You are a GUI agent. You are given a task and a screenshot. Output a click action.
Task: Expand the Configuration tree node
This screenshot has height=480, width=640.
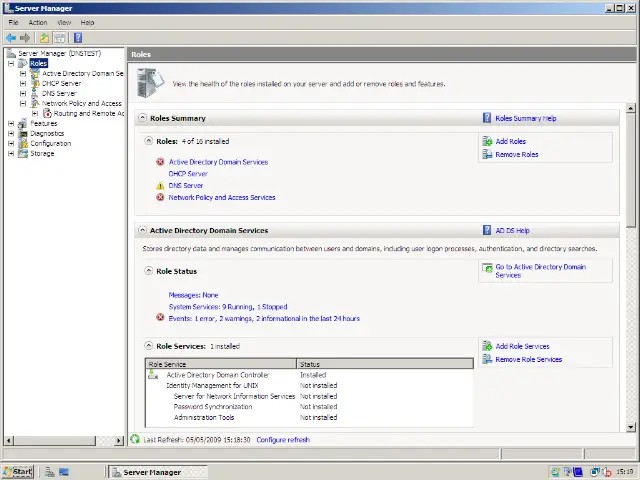(11, 143)
